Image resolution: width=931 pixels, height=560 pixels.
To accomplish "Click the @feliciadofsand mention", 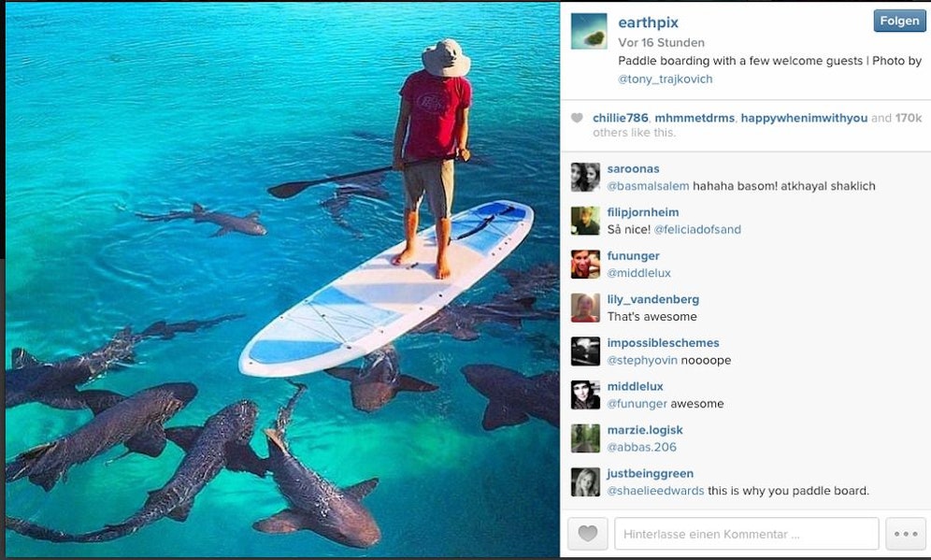I will (696, 229).
